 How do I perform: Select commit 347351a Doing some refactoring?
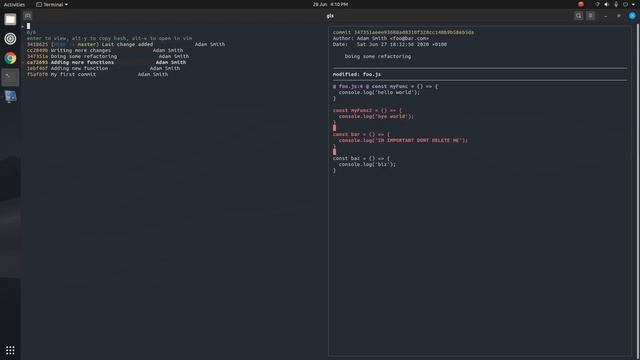coord(108,56)
